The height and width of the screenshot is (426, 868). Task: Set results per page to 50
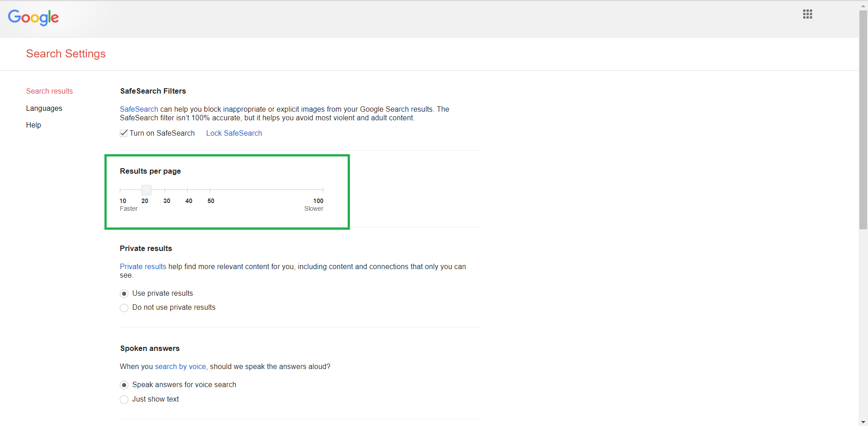pyautogui.click(x=210, y=190)
